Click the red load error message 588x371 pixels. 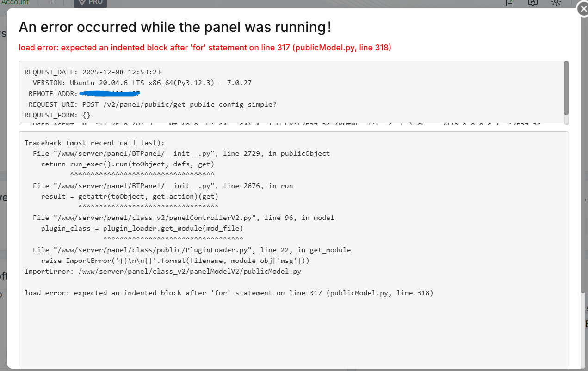[x=205, y=48]
